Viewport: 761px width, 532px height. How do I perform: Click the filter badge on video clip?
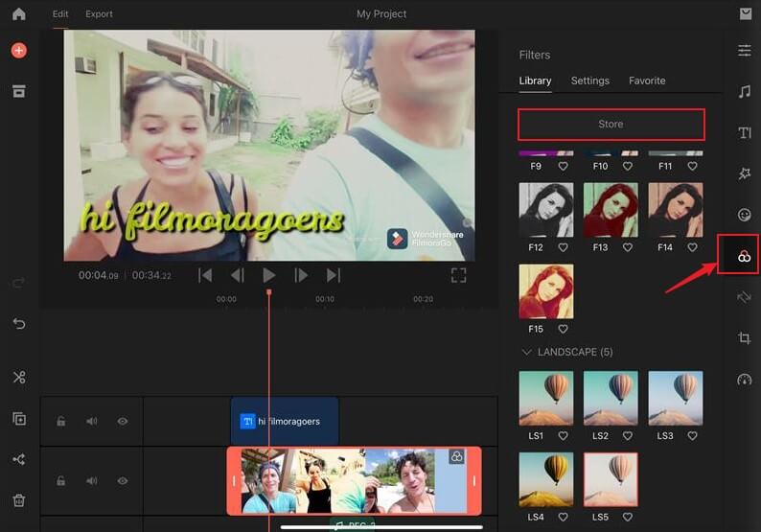pyautogui.click(x=456, y=456)
